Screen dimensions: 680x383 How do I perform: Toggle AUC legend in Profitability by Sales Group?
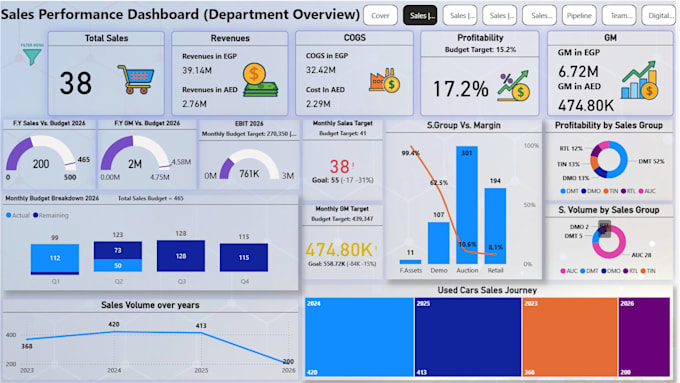(647, 191)
